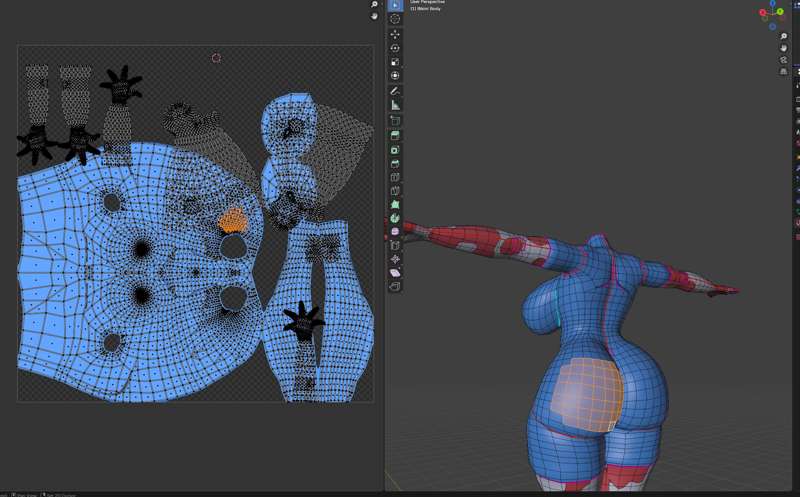800x497 pixels.
Task: Select the Bevel tool
Action: [x=395, y=164]
